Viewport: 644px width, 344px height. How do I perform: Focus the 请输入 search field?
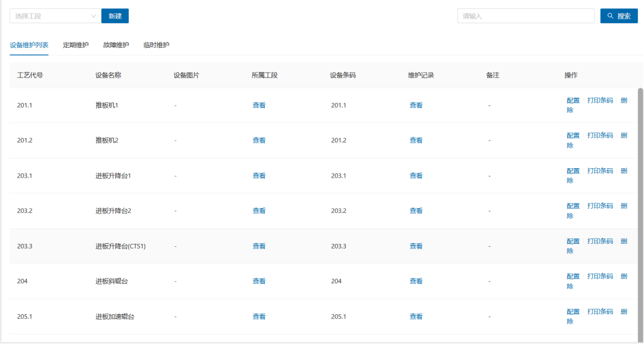[526, 16]
